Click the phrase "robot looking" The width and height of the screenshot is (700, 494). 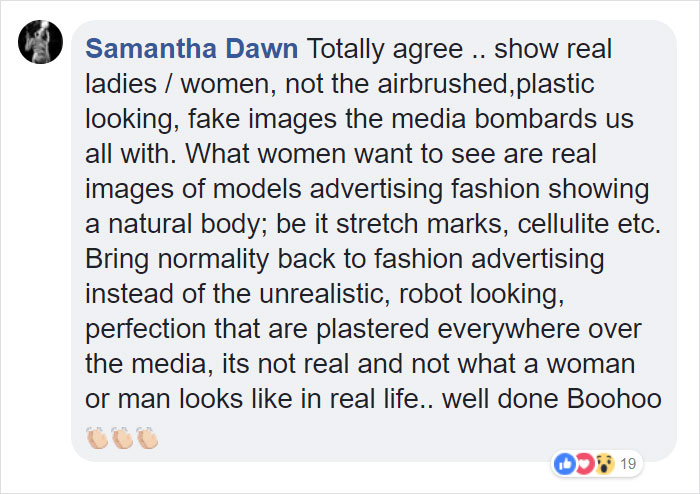click(x=436, y=293)
